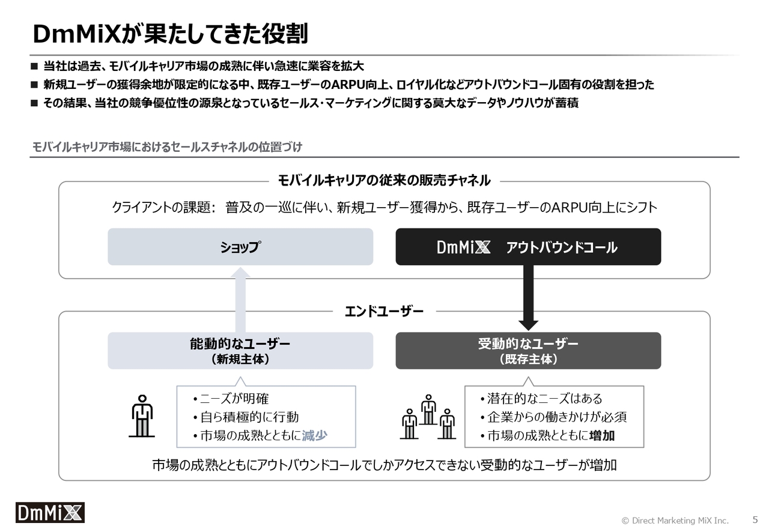
Task: Click the page number 5
Action: pyautogui.click(x=755, y=520)
